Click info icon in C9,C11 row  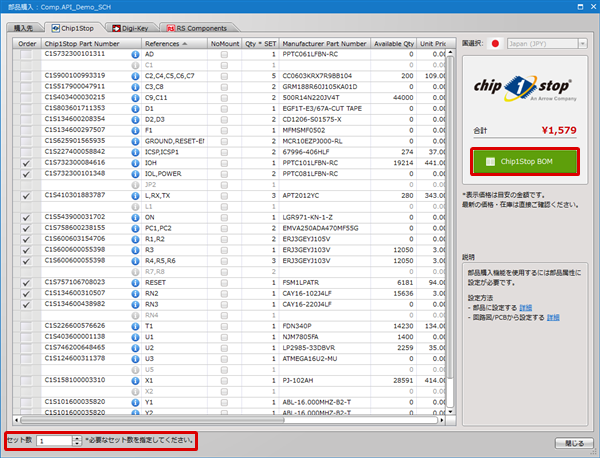click(135, 98)
